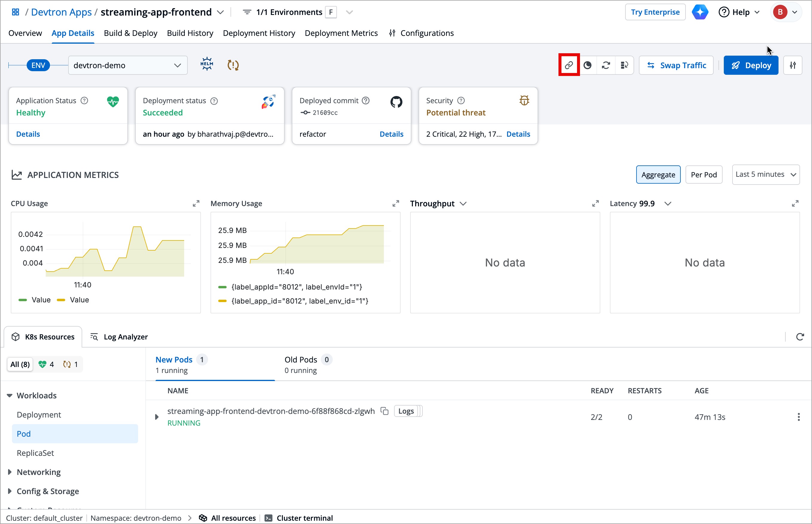
Task: Switch metrics to Per Pod view
Action: [703, 175]
